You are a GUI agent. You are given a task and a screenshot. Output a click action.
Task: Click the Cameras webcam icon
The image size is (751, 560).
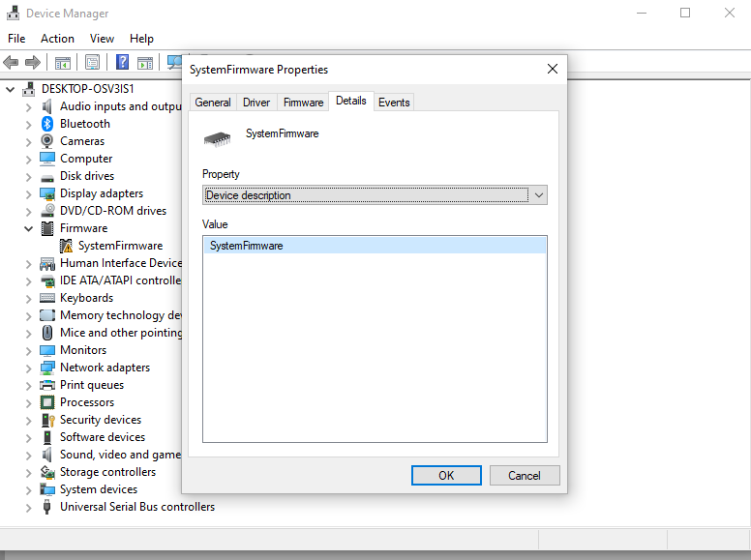(47, 141)
